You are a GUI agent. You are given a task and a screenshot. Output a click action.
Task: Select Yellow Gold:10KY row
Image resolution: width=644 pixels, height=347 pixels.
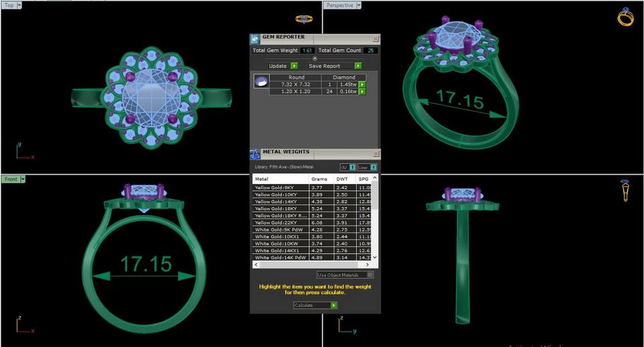(x=312, y=194)
